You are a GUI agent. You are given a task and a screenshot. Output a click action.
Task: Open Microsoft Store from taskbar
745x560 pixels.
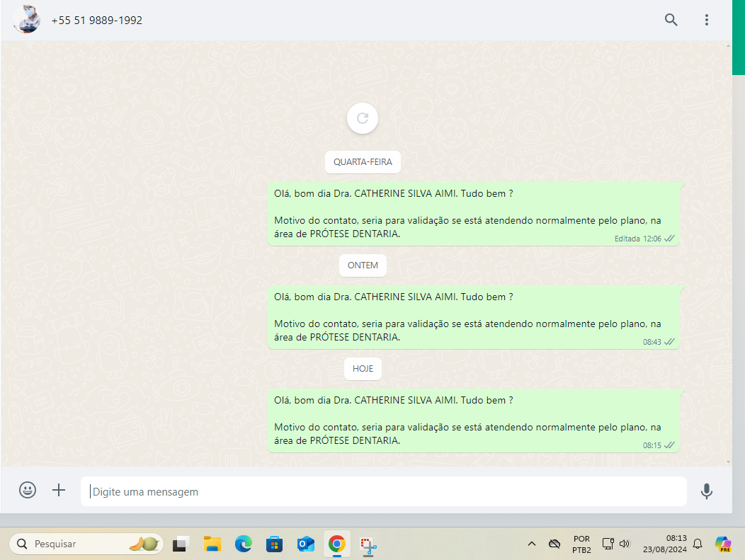click(275, 544)
